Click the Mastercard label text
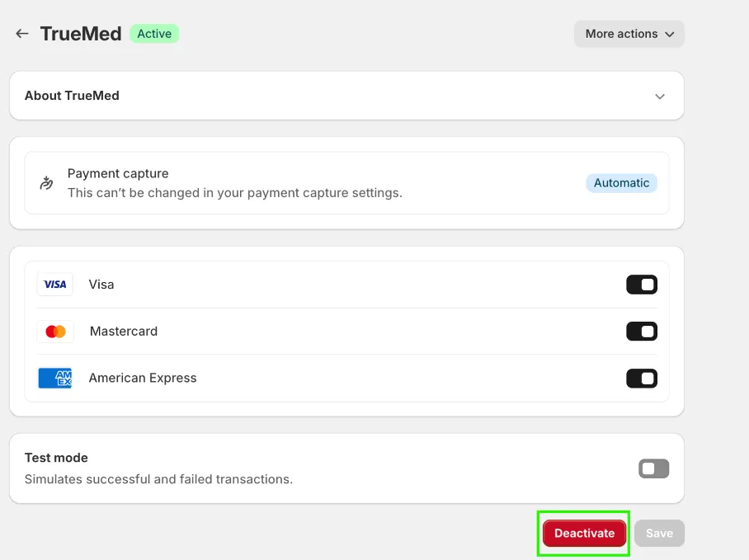 [124, 332]
